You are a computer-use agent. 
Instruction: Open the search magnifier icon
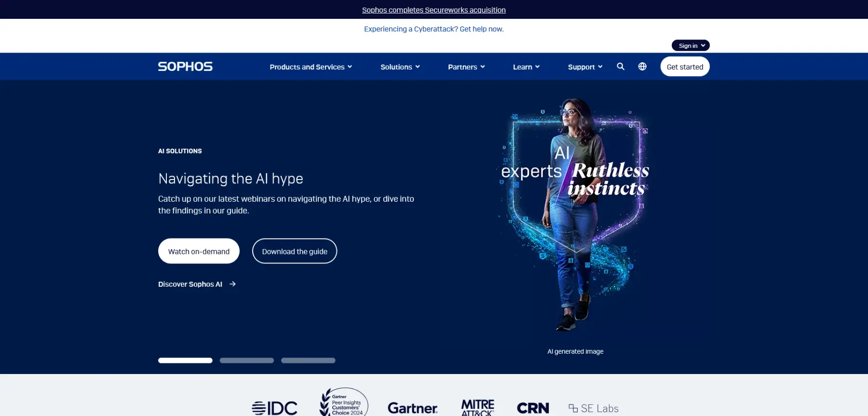pos(621,67)
